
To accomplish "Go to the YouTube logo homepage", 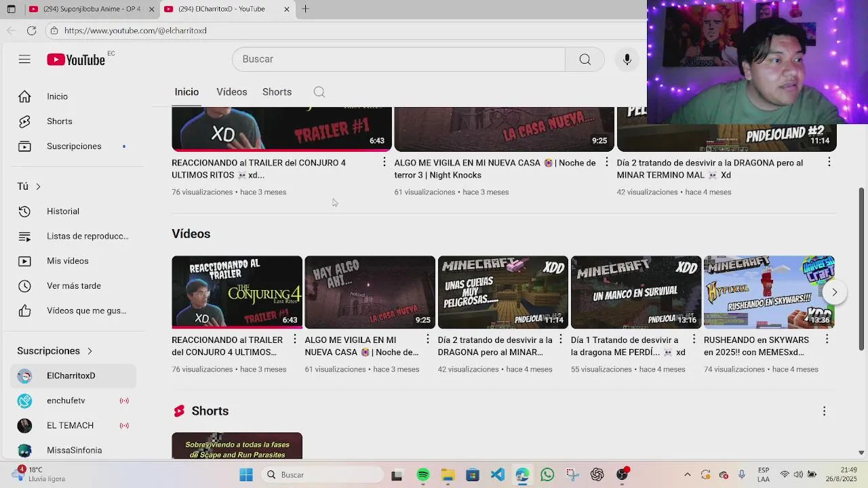I will point(76,60).
